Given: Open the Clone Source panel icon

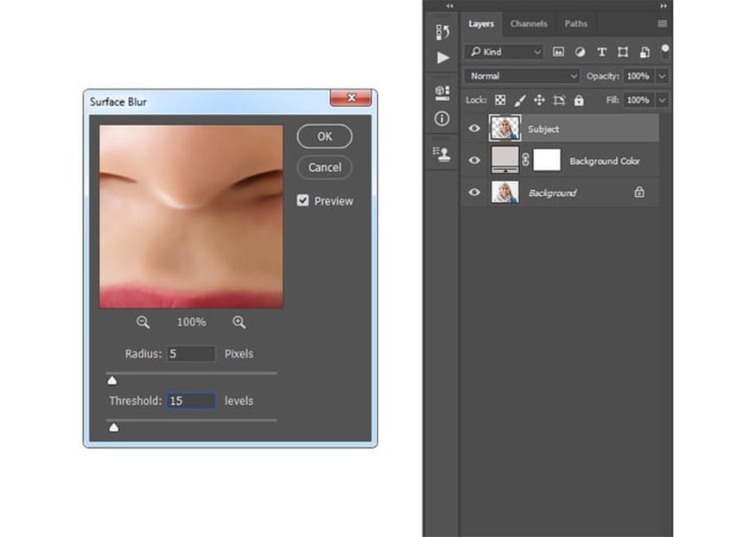Looking at the screenshot, I should (442, 155).
